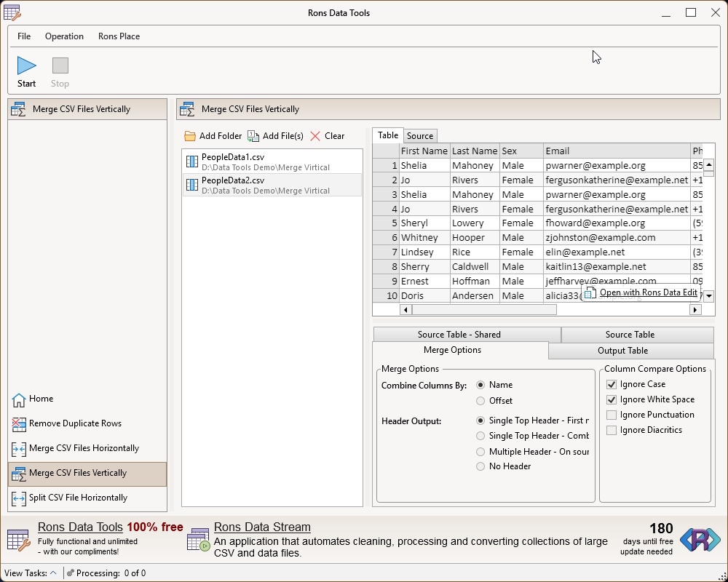Viewport: 728px width, 582px height.
Task: Click the Whitney first name cell
Action: [x=425, y=238]
